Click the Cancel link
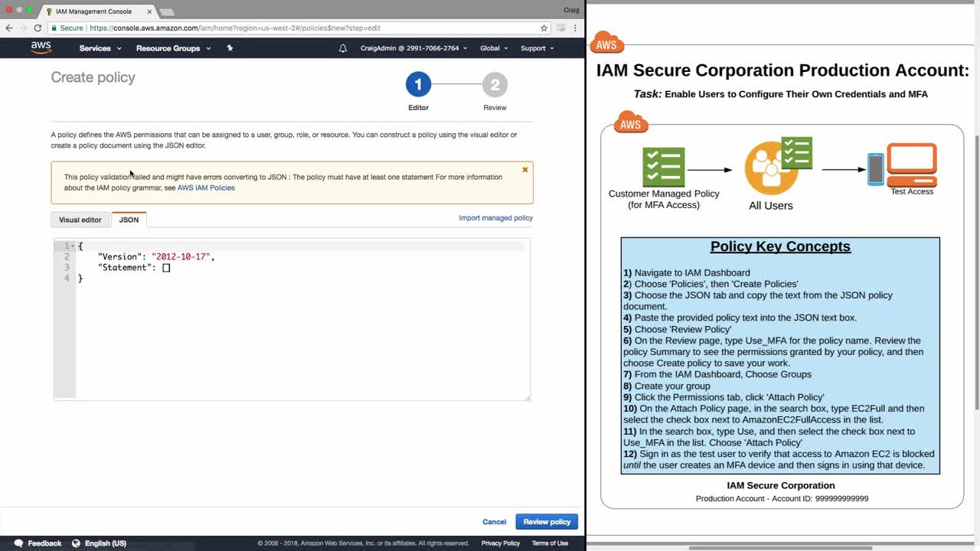 pos(495,522)
